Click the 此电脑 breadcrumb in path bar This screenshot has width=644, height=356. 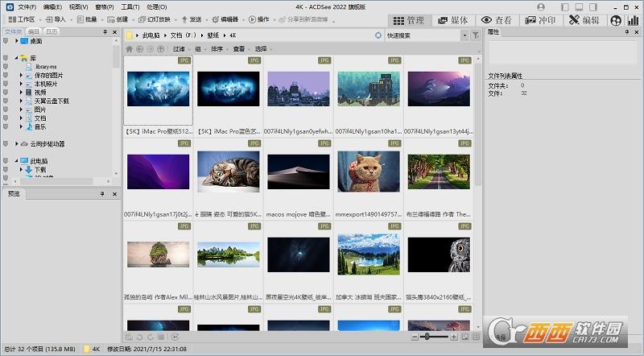point(151,35)
